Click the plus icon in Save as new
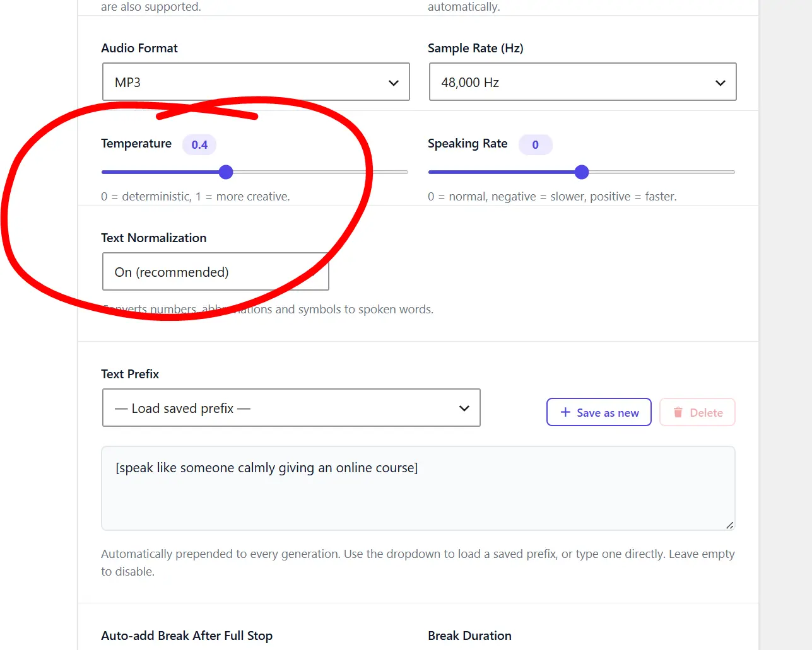 point(565,412)
